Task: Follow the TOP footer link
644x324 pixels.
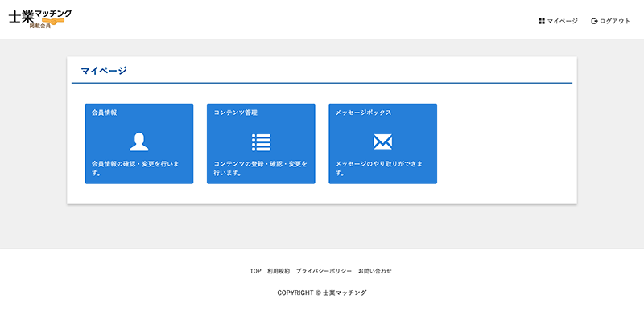Action: (255, 271)
